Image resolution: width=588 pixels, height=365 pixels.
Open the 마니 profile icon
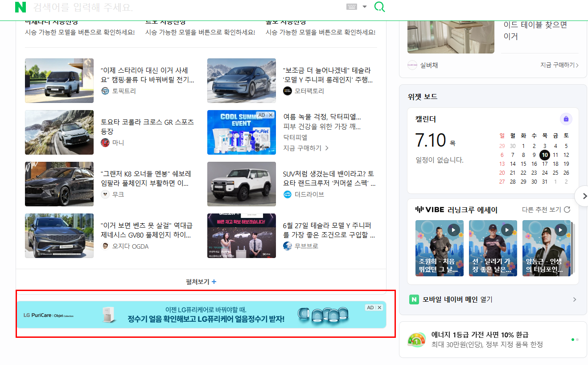pyautogui.click(x=105, y=143)
